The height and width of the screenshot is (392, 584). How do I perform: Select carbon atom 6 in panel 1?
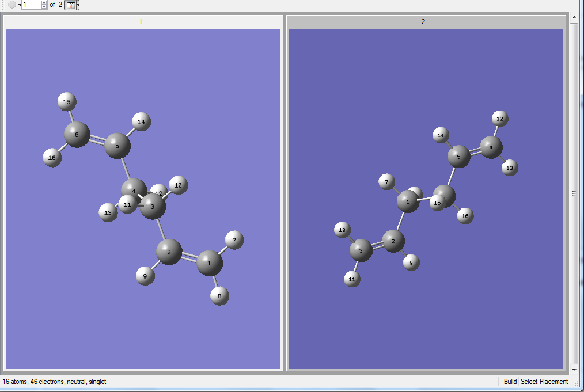[x=77, y=135]
